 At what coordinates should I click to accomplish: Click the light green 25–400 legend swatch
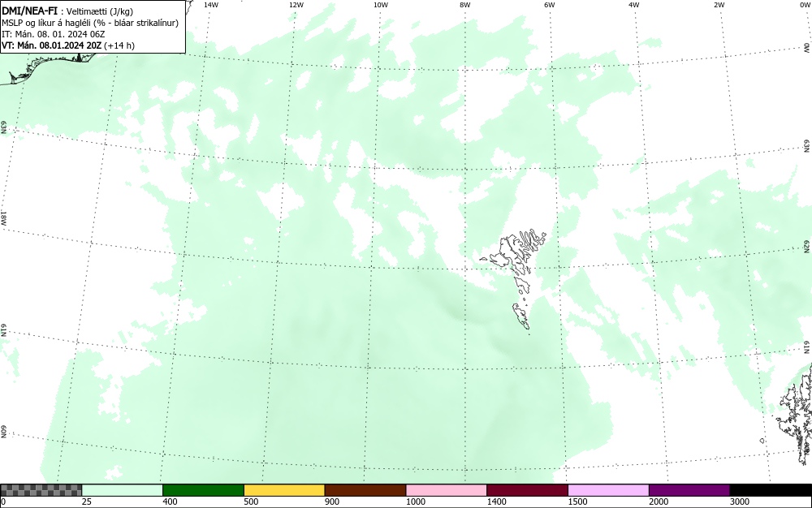point(123,490)
